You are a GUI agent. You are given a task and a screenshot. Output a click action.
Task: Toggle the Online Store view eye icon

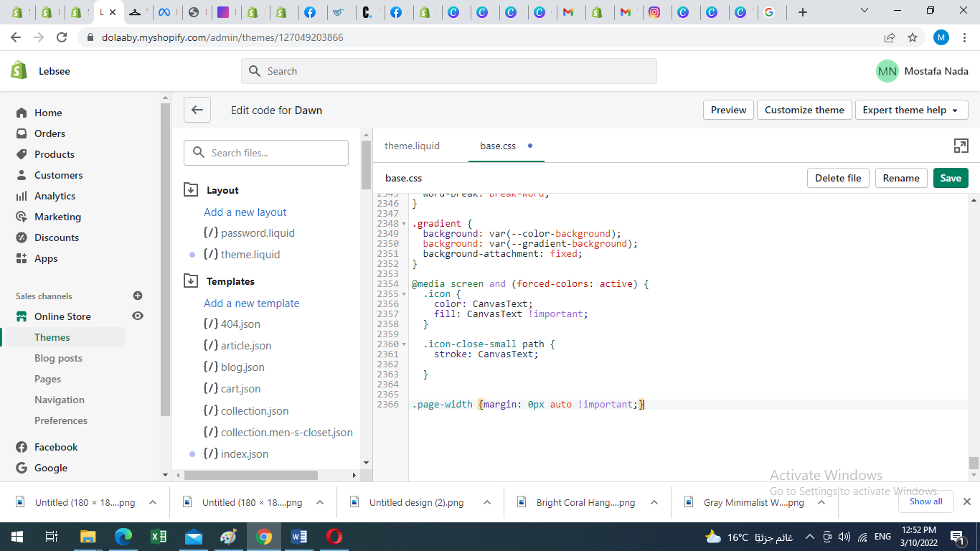[138, 316]
